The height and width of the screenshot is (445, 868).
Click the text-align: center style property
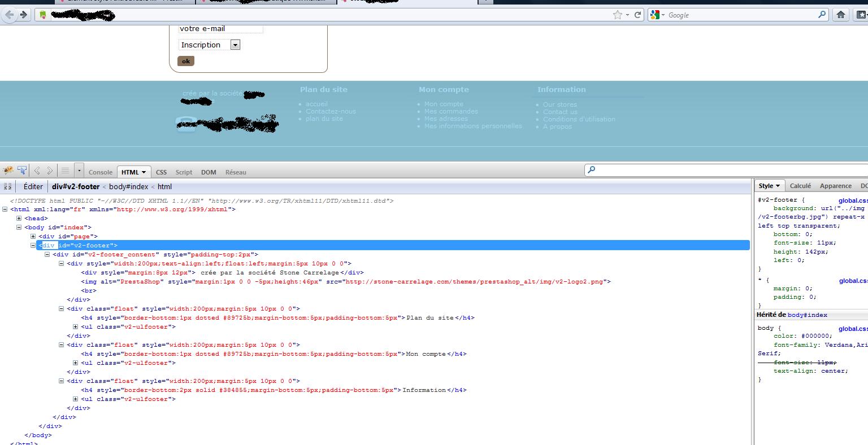tap(810, 371)
